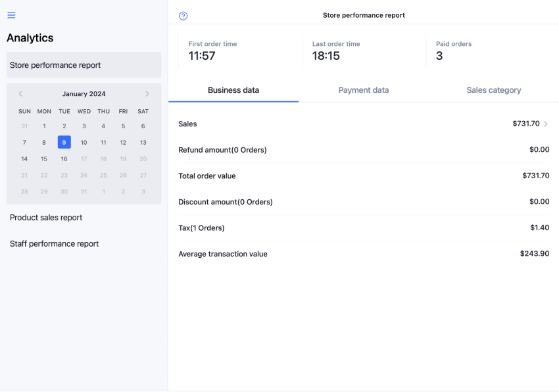Screen dimensions: 559x392
Task: Open Sales breakdown using the arrow next to $731.70
Action: pyautogui.click(x=547, y=124)
